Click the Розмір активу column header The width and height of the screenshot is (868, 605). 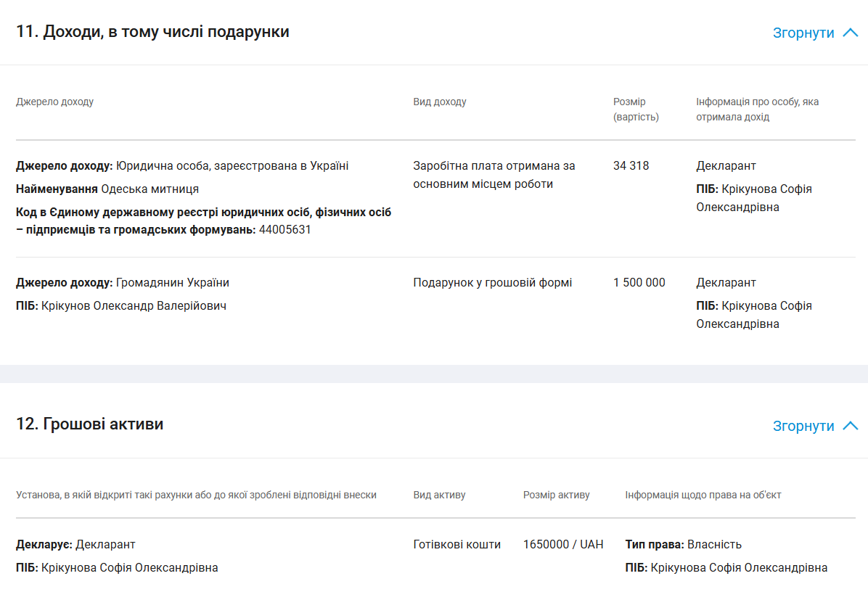click(x=557, y=495)
